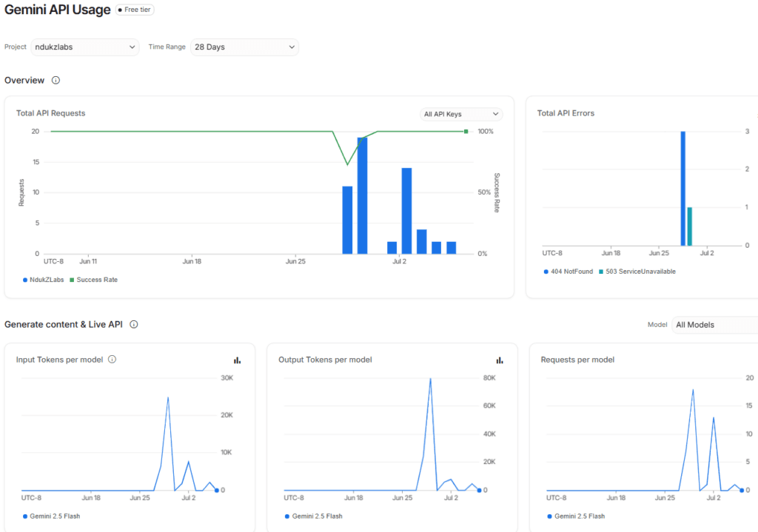Click the Free tier badge
758x532 pixels.
[x=135, y=10]
